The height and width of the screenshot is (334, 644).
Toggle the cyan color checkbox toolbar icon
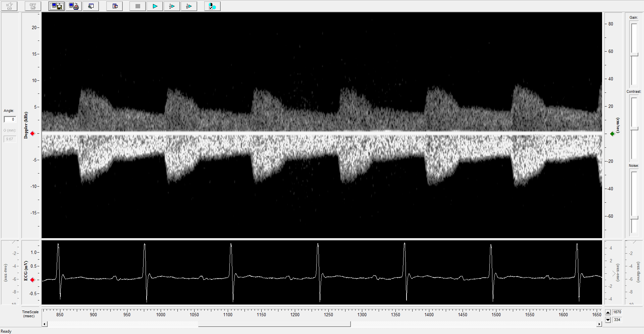point(212,6)
